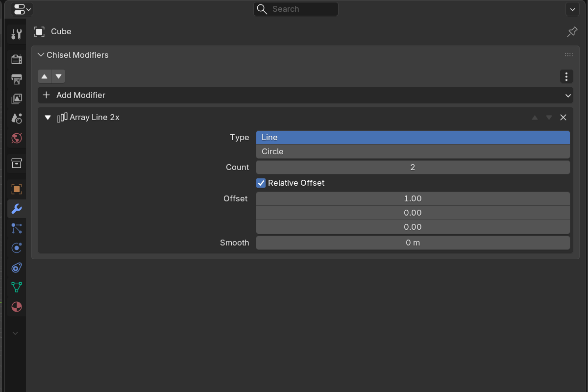Open the View Layer properties tab
Viewport: 588px width, 392px height.
point(16,98)
